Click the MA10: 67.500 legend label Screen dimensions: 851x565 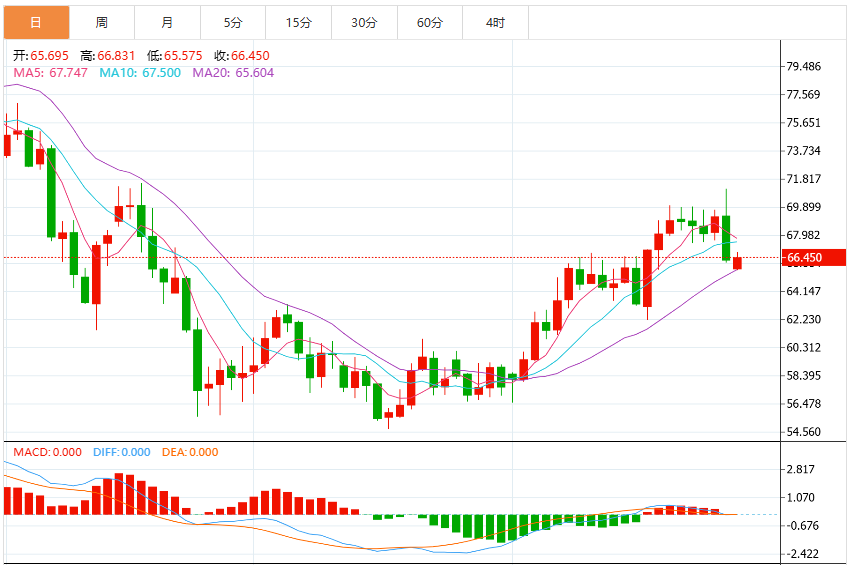140,73
